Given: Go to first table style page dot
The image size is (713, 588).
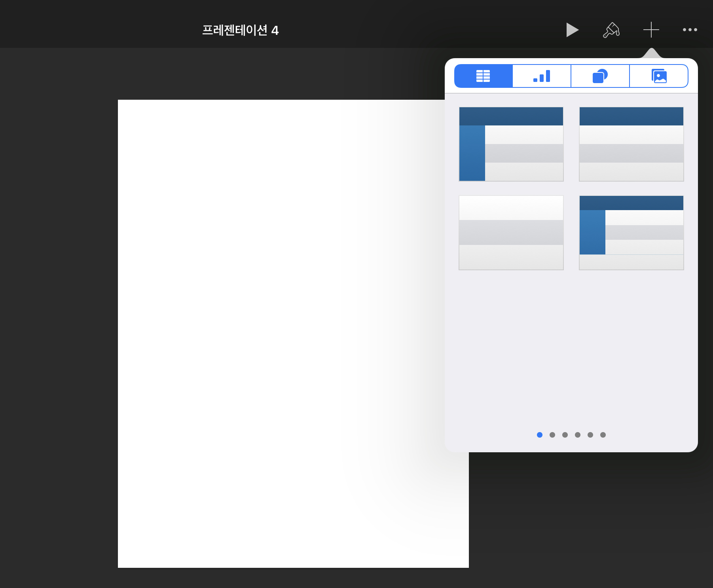Looking at the screenshot, I should point(540,435).
